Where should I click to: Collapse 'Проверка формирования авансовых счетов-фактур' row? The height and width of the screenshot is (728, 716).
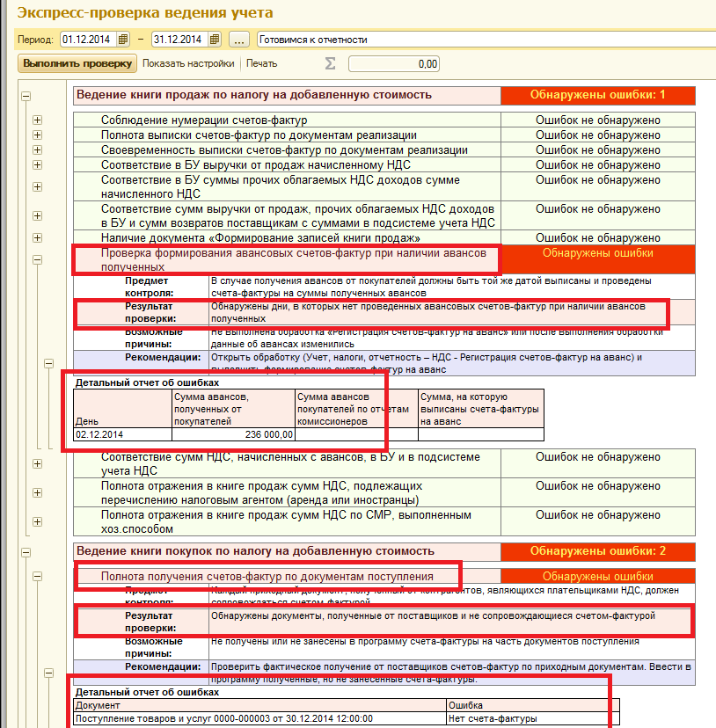[x=37, y=259]
